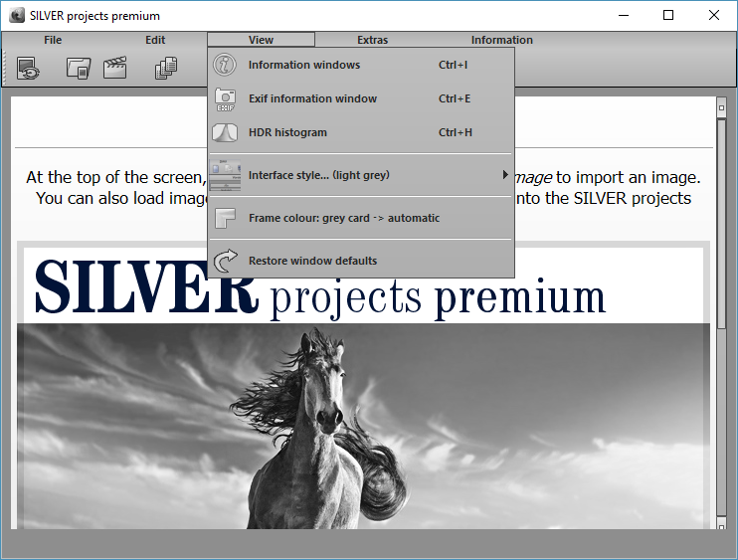The image size is (738, 560).
Task: Show the HDR histogram
Action: coord(361,132)
